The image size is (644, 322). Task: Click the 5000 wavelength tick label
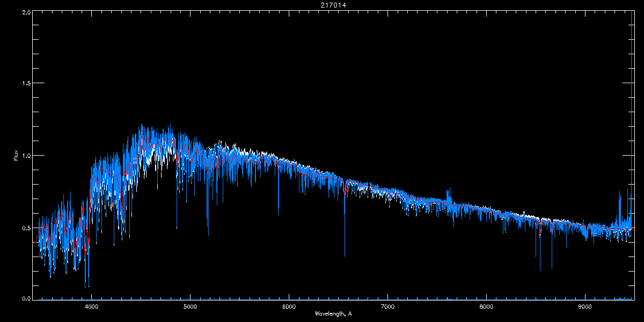190,307
